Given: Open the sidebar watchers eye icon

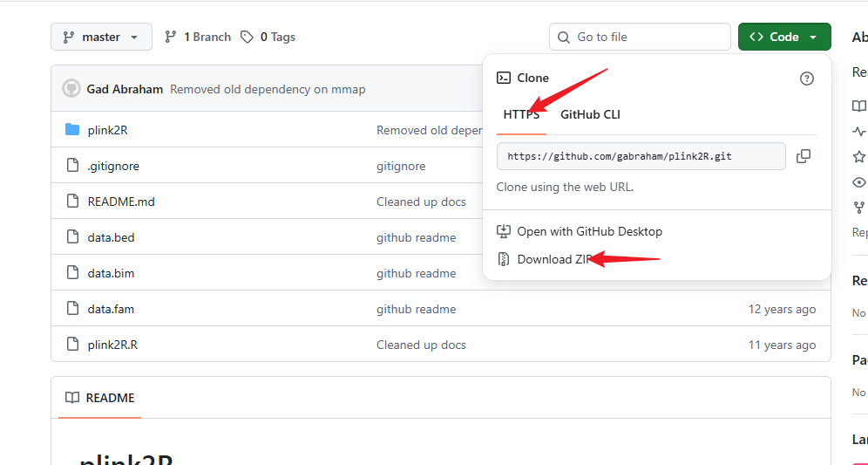Looking at the screenshot, I should [x=859, y=182].
